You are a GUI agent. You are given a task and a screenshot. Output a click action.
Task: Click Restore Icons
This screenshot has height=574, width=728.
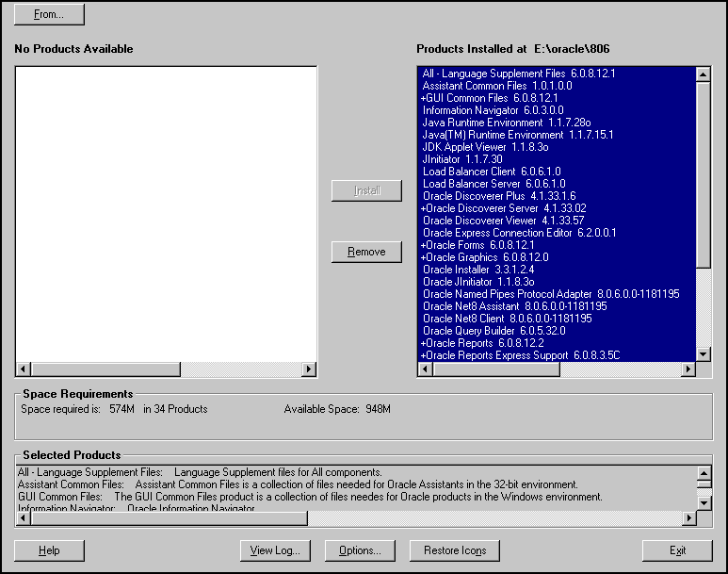(x=455, y=550)
